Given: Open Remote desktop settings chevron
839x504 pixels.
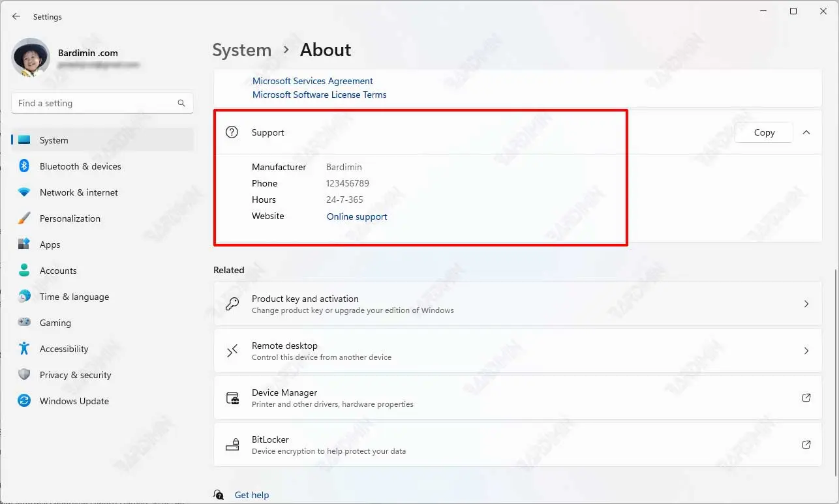Looking at the screenshot, I should [806, 351].
